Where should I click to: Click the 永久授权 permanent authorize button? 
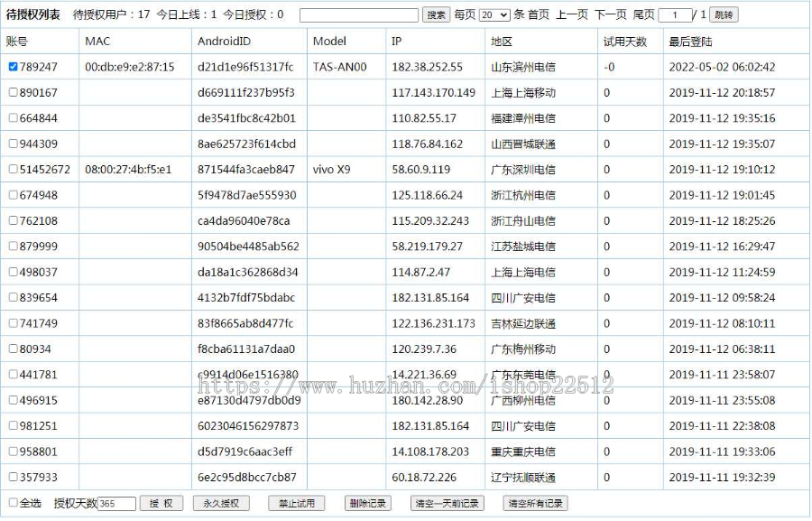[x=221, y=503]
